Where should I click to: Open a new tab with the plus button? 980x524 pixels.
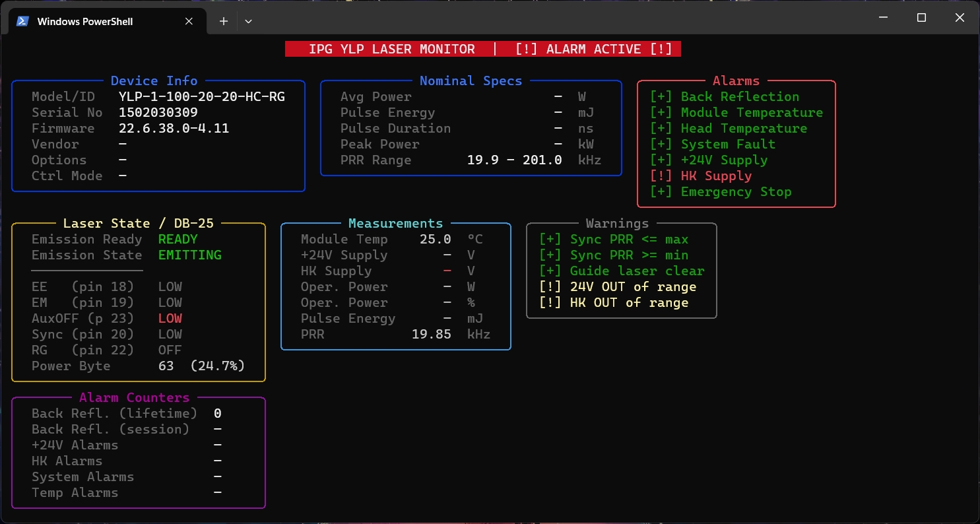pos(224,21)
